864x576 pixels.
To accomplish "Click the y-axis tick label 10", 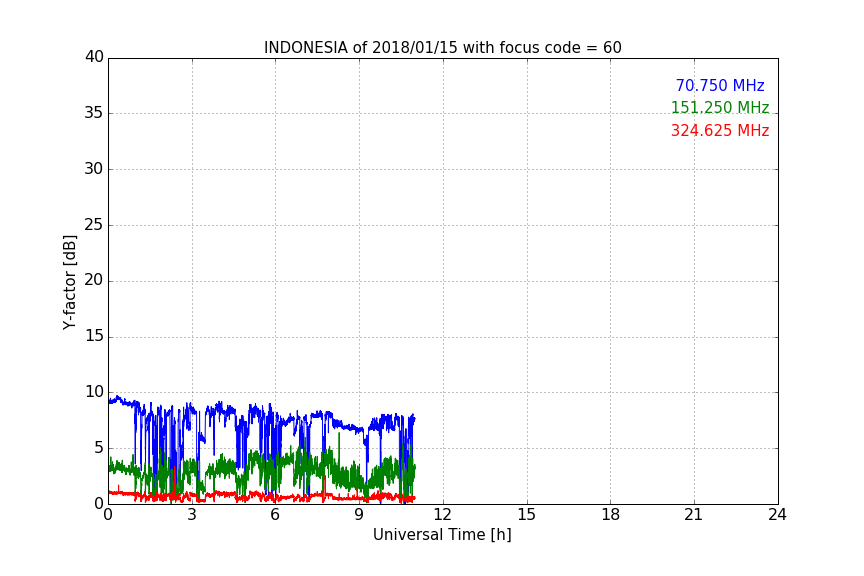I will click(x=94, y=392).
